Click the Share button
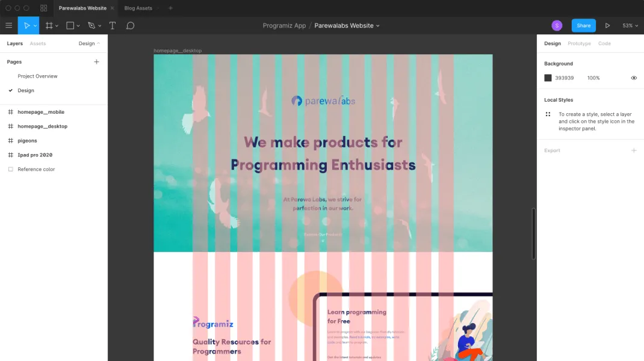Image resolution: width=644 pixels, height=361 pixels. (583, 25)
